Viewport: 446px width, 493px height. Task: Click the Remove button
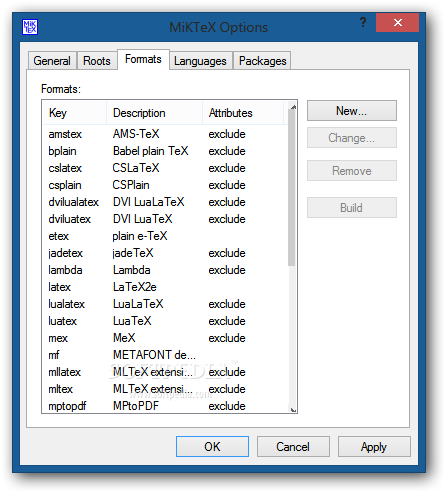tap(352, 171)
